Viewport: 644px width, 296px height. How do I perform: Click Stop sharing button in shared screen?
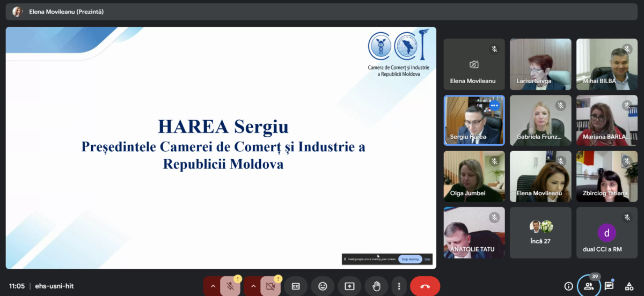[410, 259]
